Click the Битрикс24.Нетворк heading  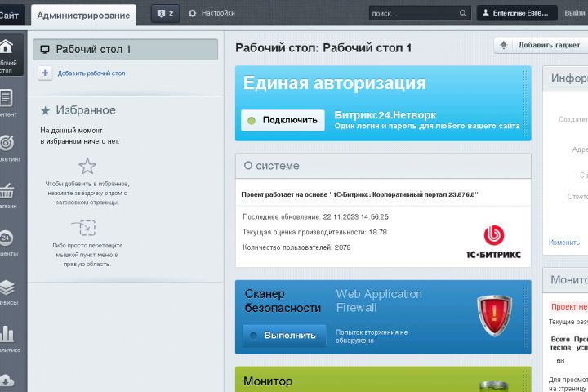pos(385,115)
